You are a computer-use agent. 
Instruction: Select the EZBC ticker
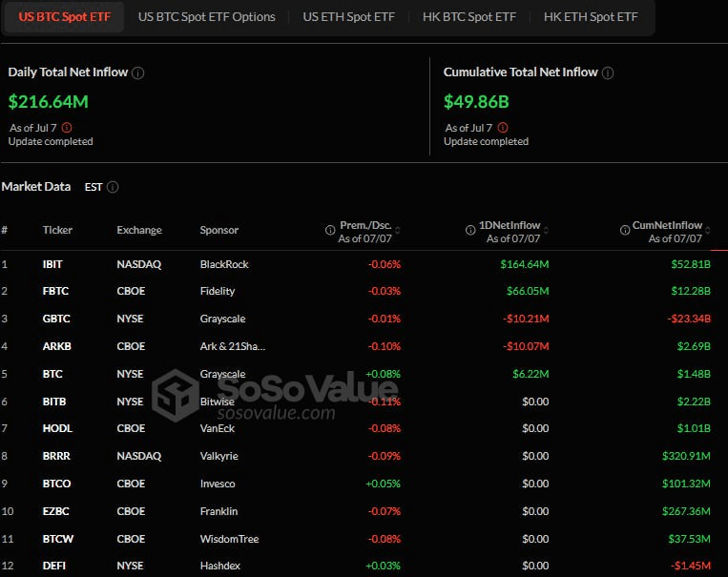tap(55, 511)
